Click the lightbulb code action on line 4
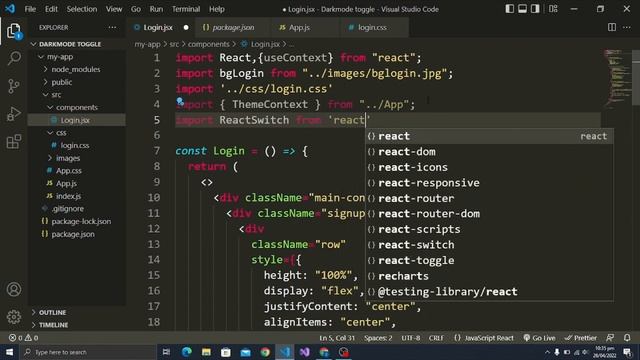This screenshot has width=640, height=360. click(x=180, y=101)
